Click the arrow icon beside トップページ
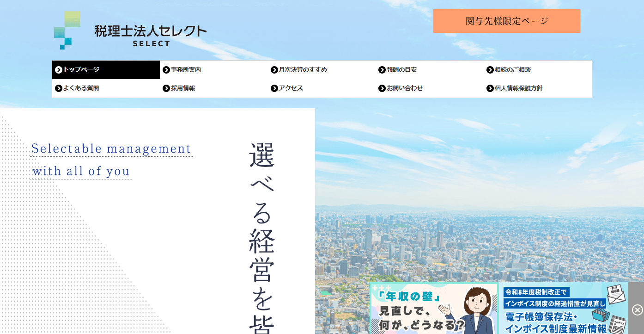644x334 pixels. (x=59, y=70)
